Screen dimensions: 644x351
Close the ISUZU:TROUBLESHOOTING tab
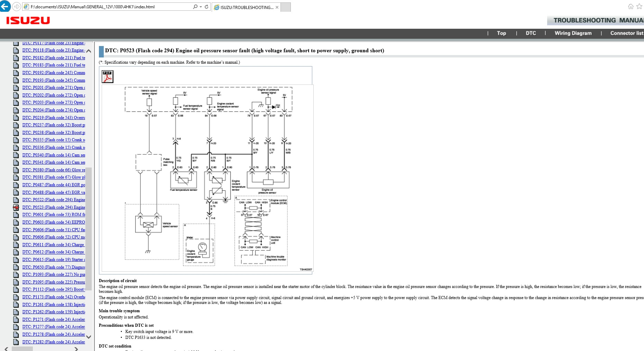click(x=277, y=7)
